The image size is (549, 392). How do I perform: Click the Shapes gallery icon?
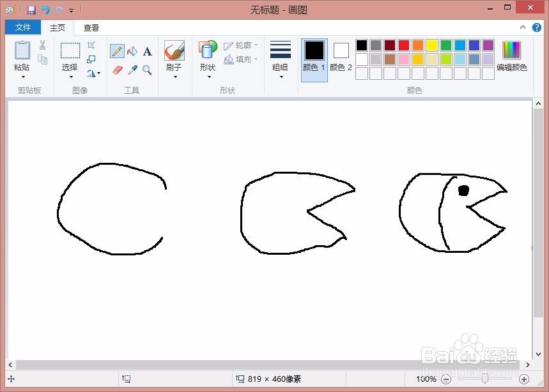(x=208, y=50)
